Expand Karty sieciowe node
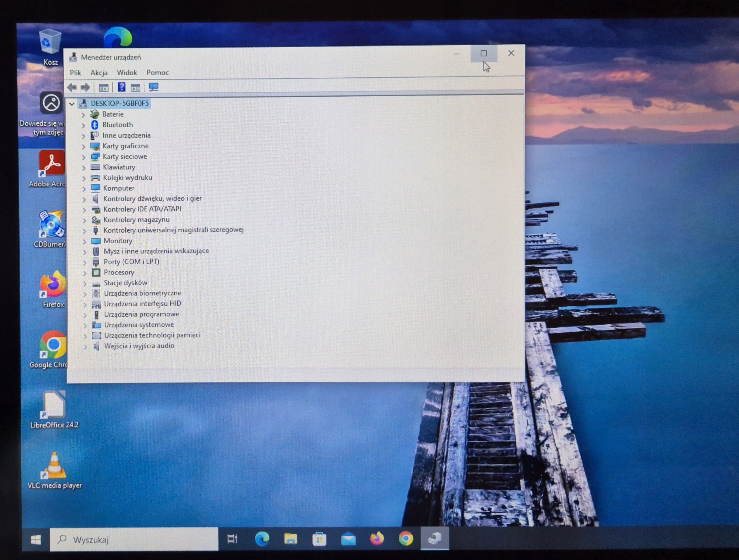The image size is (739, 560). pos(83,157)
